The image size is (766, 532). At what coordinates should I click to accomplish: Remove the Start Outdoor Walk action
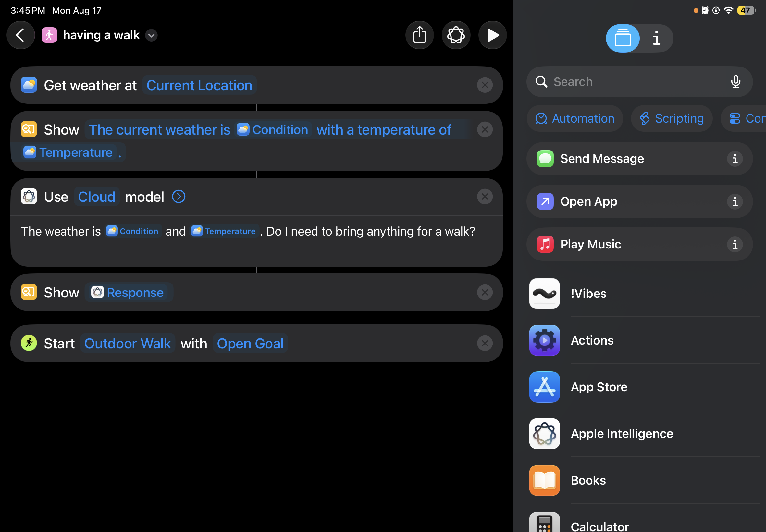coord(485,343)
